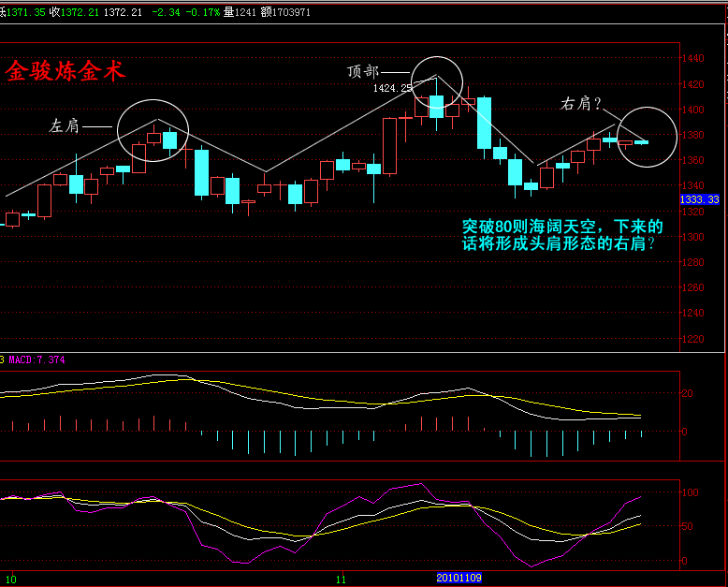Select the 20101109 date marker
This screenshot has height=587, width=728.
[459, 579]
